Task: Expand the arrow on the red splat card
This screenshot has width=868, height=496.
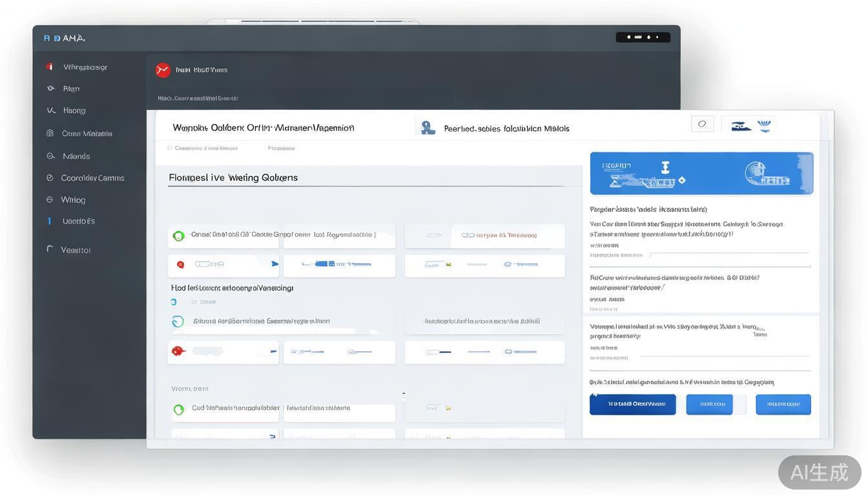Action: pyautogui.click(x=273, y=352)
